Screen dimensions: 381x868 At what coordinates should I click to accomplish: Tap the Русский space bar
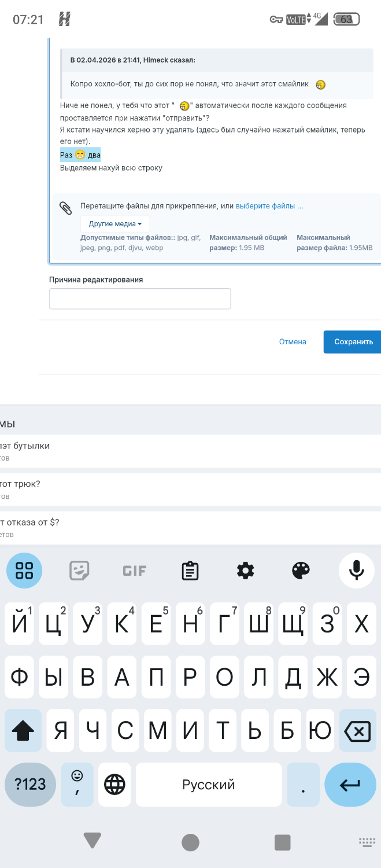point(209,785)
